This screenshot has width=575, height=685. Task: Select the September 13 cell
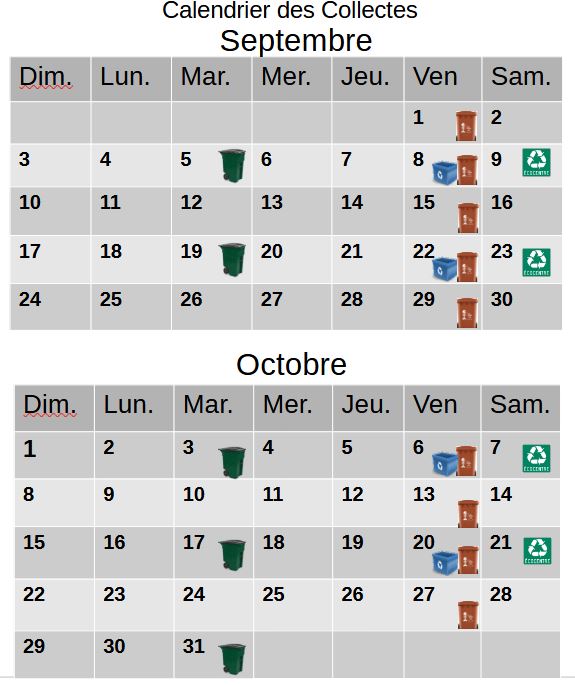[291, 211]
